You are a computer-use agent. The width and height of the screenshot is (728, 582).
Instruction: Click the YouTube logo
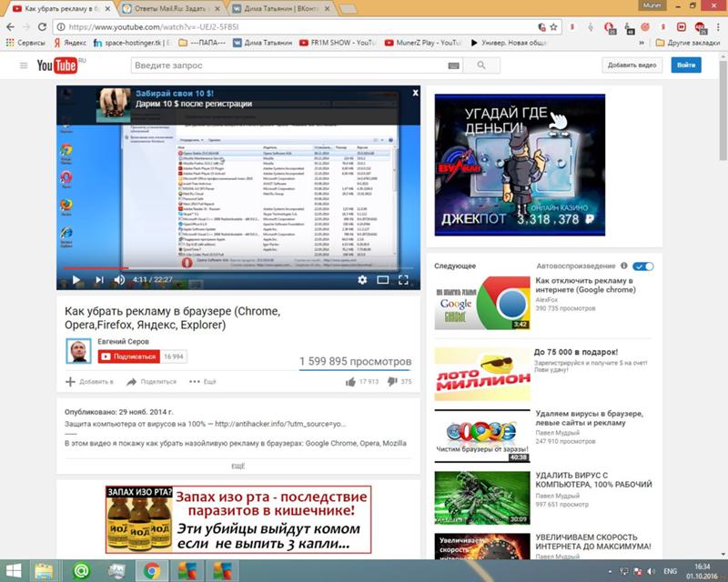[57, 65]
